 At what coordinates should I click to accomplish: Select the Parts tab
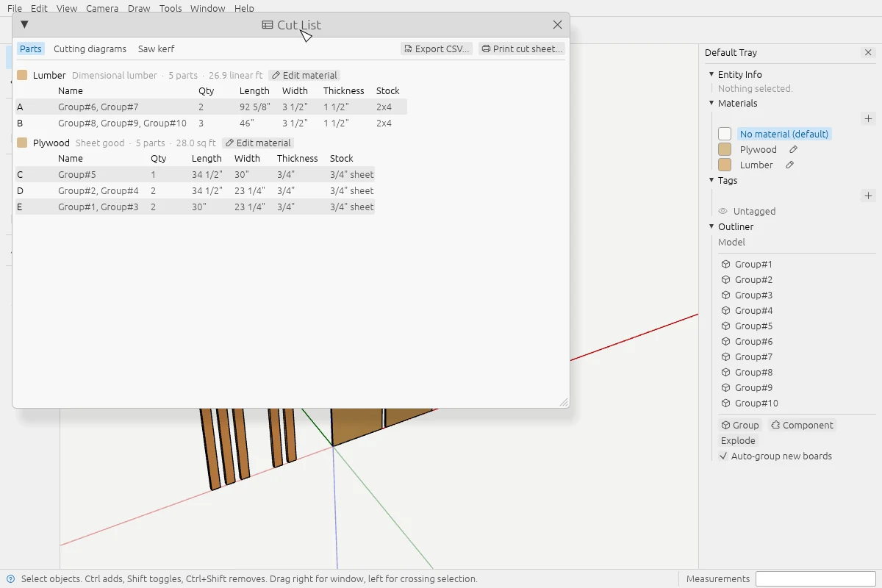[x=31, y=49]
